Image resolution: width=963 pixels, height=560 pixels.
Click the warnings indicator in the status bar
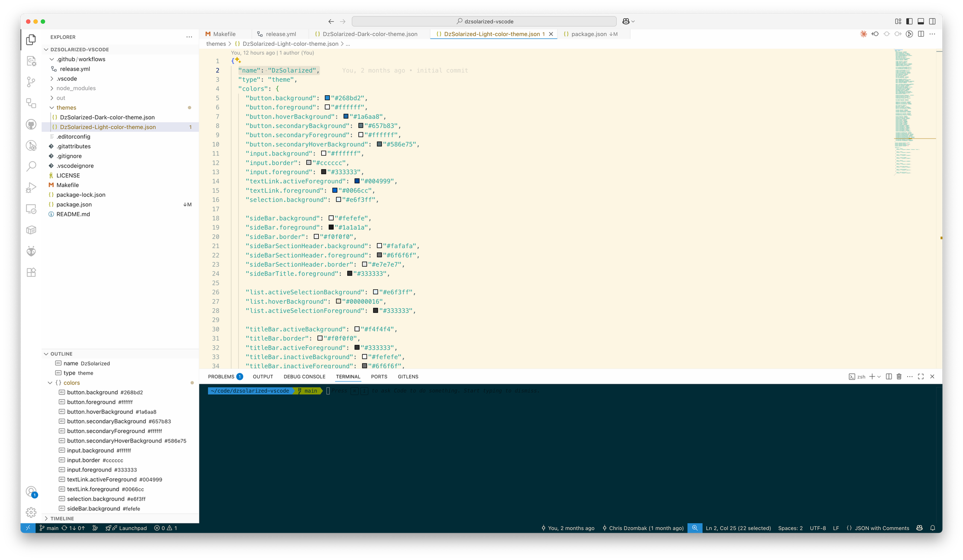pos(172,528)
